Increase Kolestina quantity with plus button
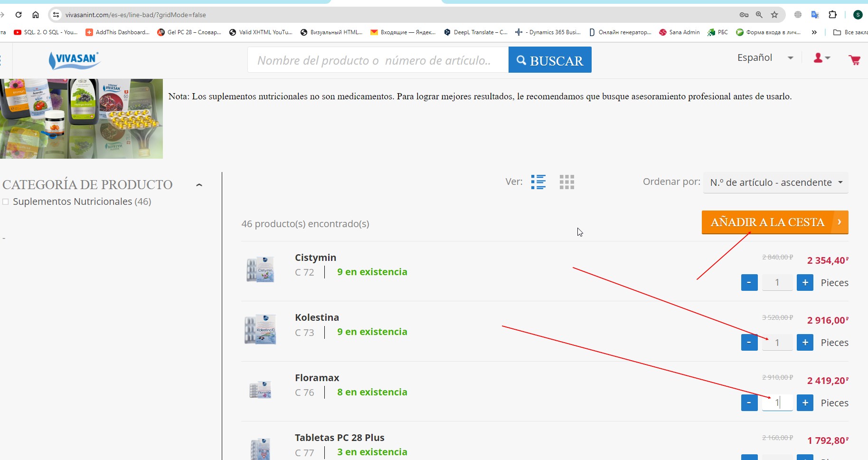This screenshot has width=868, height=460. [805, 343]
